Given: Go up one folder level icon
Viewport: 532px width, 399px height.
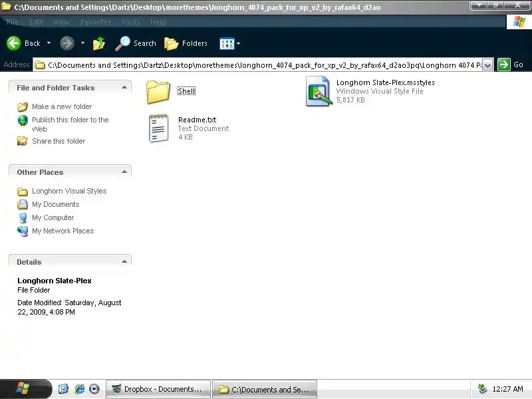Looking at the screenshot, I should tap(98, 43).
